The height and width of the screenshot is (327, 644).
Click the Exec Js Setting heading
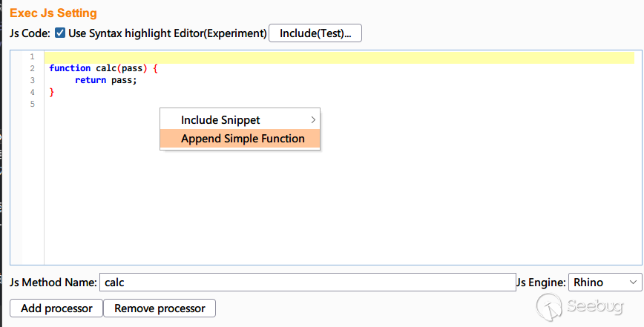pyautogui.click(x=53, y=13)
